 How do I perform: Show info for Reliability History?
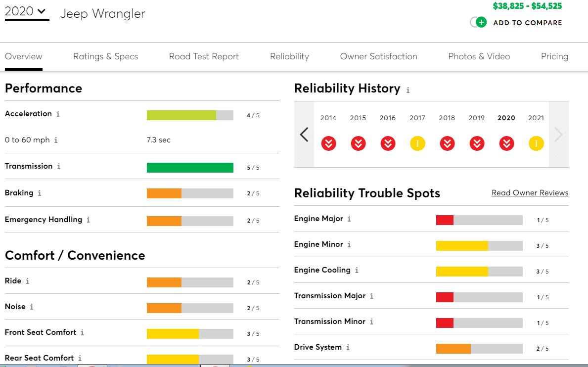[408, 91]
